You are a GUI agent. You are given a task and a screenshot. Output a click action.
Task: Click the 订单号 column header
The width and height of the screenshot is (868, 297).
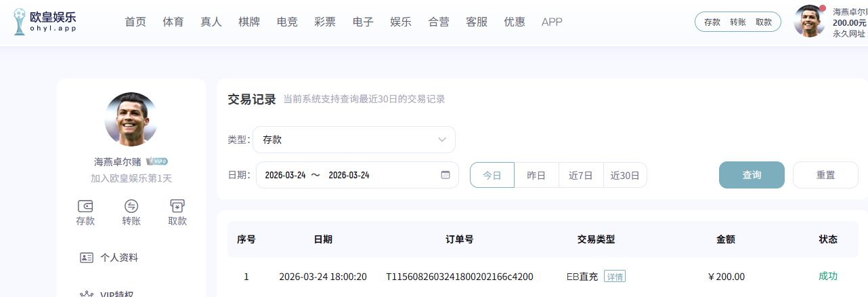(x=459, y=239)
